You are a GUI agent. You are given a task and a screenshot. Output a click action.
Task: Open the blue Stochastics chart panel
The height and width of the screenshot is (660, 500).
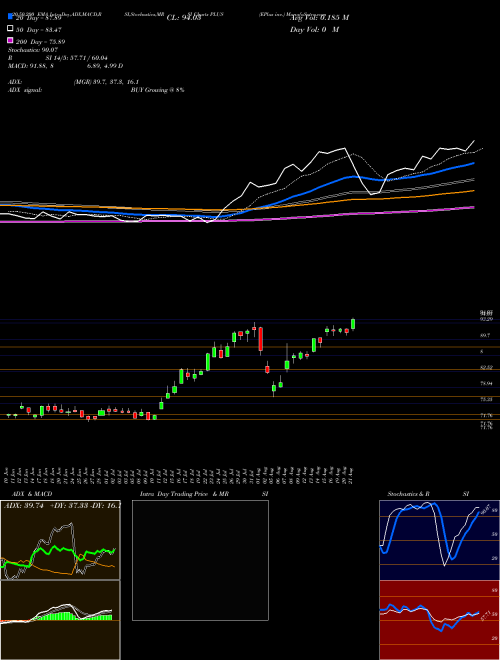coord(439,540)
